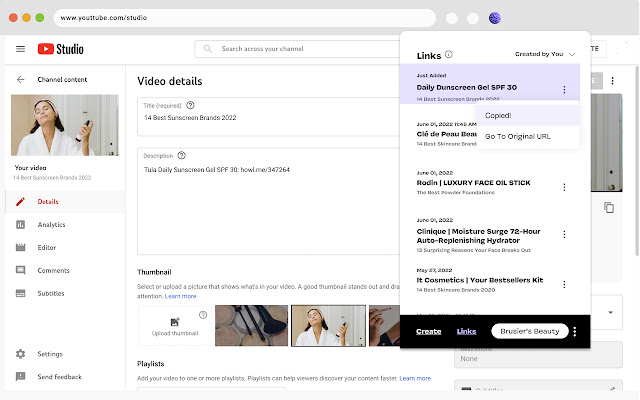Open It Cosmetics Bestsellers Kit options menu
Screen dimensions: 640x400
564,283
